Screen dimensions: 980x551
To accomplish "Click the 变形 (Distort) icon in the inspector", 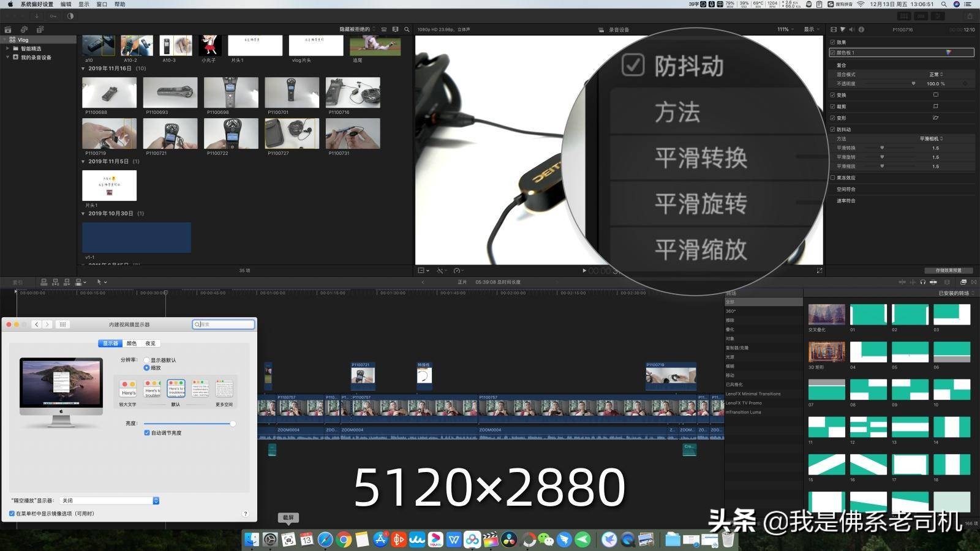I will [x=935, y=118].
